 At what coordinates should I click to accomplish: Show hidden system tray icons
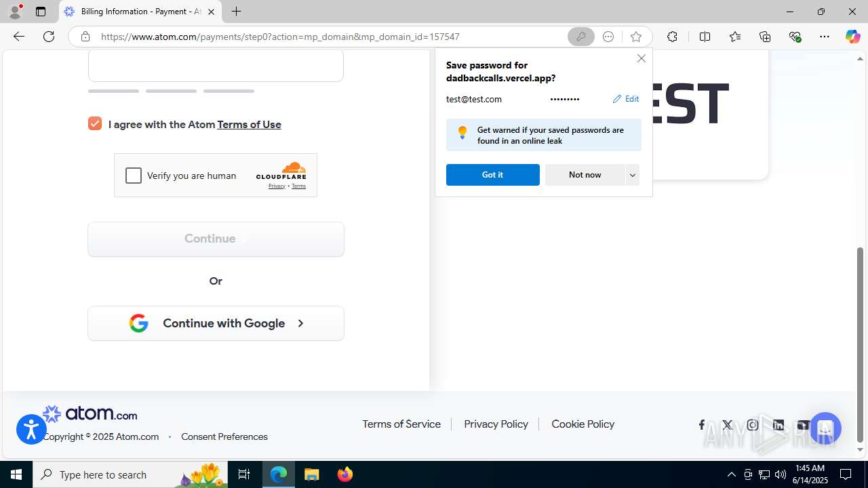pos(731,474)
